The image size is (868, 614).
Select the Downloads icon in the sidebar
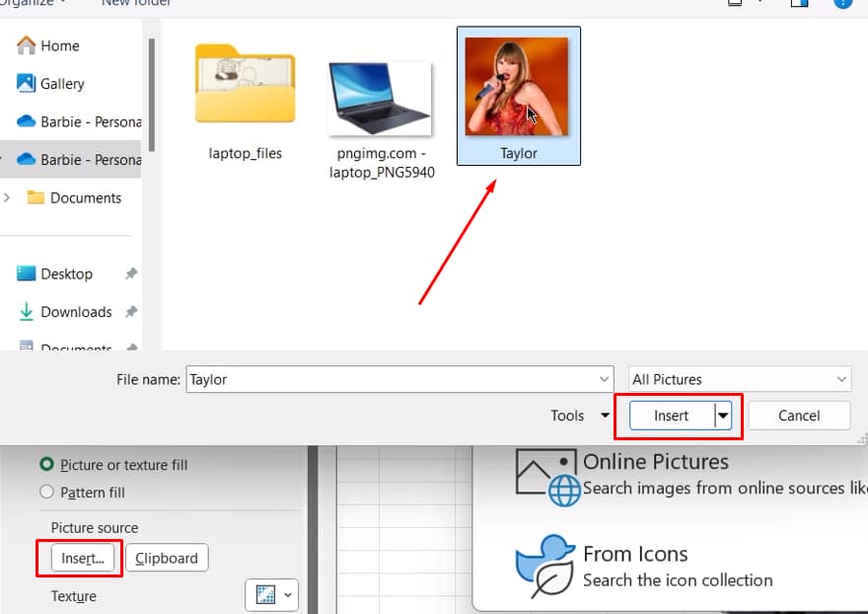point(25,312)
